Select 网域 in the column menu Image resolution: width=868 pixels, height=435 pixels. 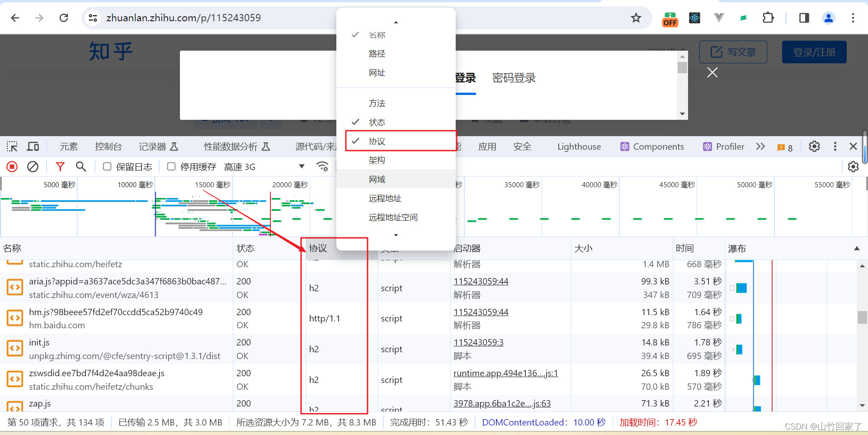coord(396,179)
